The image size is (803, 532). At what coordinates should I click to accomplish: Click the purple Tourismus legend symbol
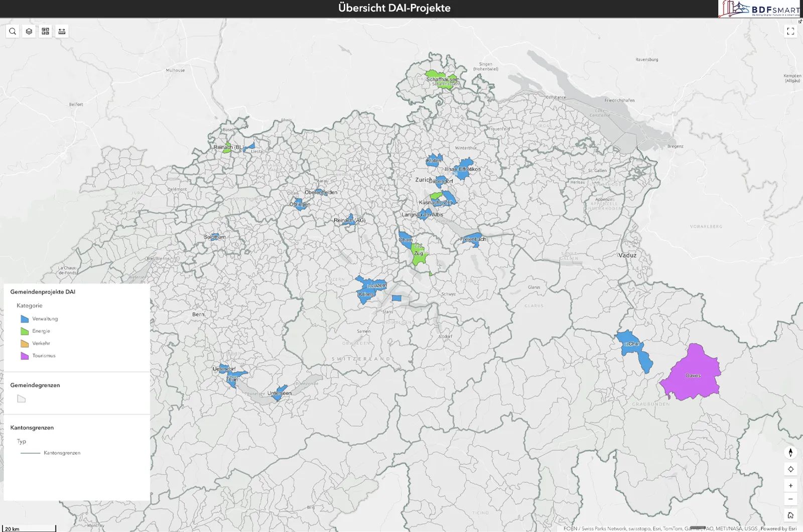click(x=25, y=356)
